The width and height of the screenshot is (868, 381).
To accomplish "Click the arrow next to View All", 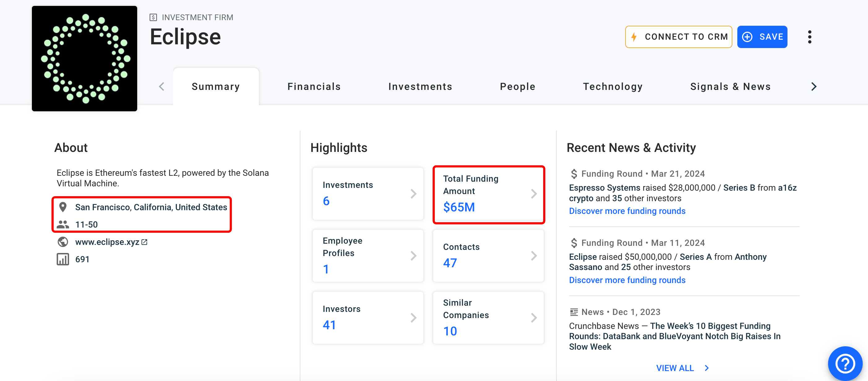I will point(707,368).
